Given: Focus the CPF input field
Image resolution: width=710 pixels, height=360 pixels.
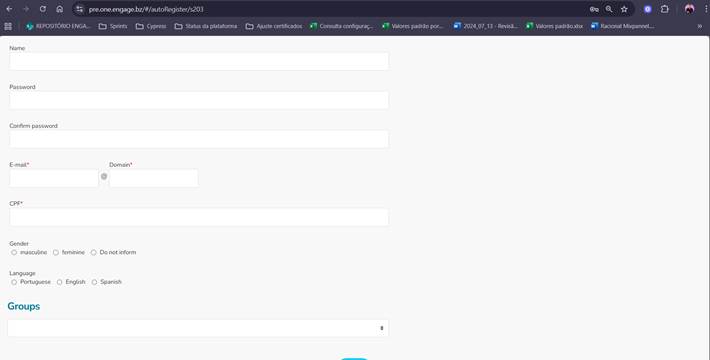Looking at the screenshot, I should click(199, 217).
